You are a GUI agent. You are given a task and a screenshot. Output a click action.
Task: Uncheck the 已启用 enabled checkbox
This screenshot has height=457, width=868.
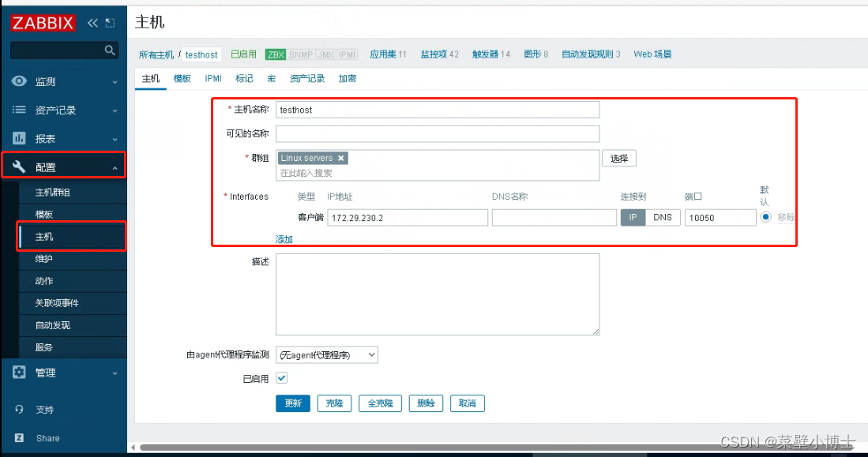(x=281, y=379)
